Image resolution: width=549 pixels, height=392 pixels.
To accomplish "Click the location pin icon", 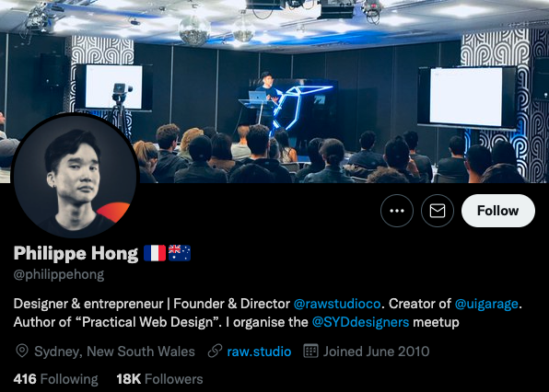I will pos(22,352).
